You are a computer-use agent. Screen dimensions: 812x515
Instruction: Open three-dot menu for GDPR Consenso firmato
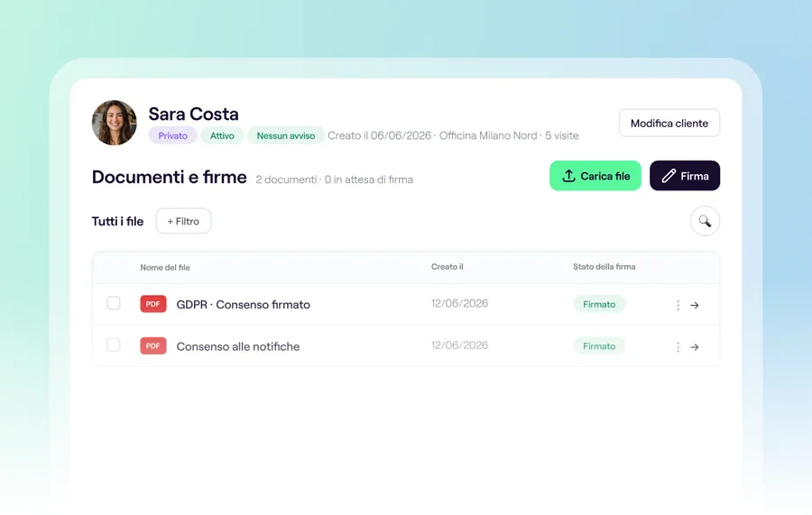[678, 305]
